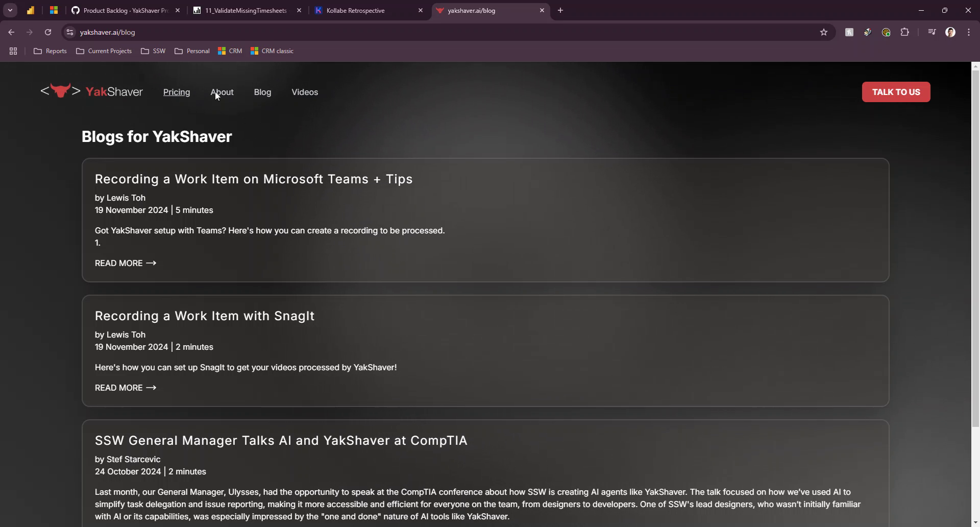Open the pinned Power BI tab
This screenshot has height=527, width=980.
(x=31, y=10)
